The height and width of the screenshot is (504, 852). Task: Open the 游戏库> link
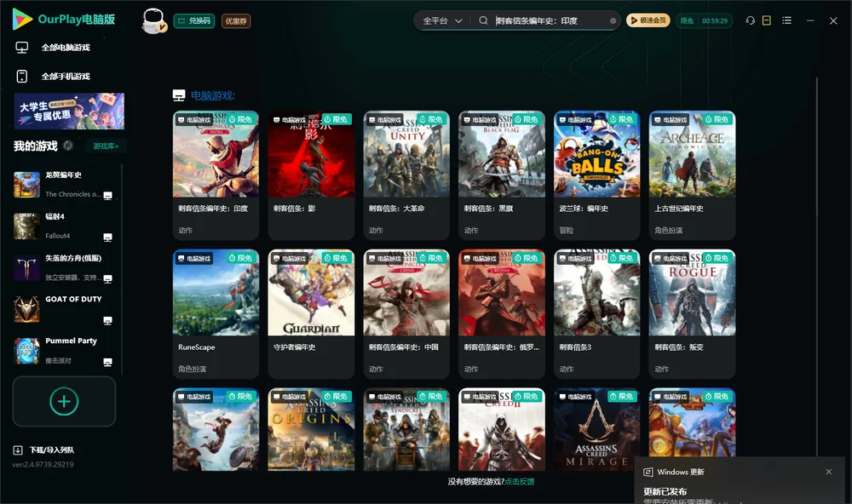(x=106, y=146)
